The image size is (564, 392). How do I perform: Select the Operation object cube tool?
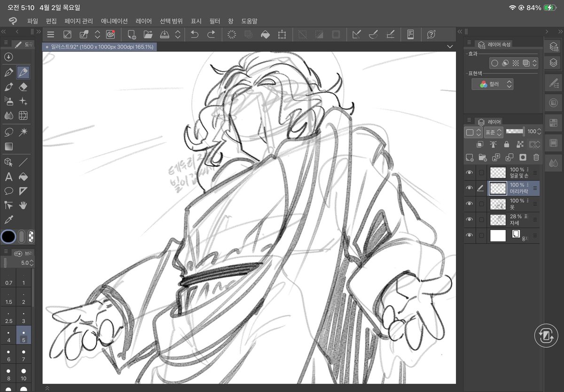coord(8,162)
